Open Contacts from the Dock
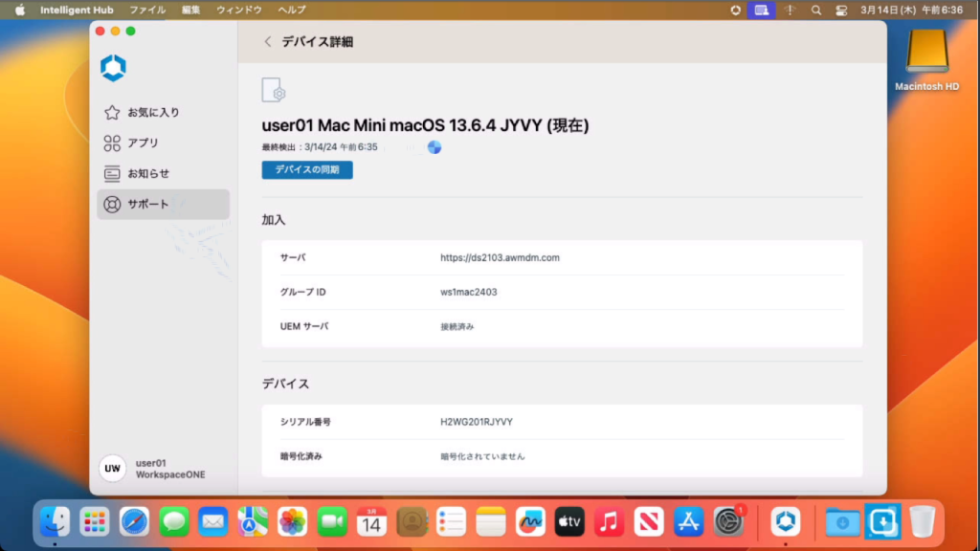 [x=412, y=521]
